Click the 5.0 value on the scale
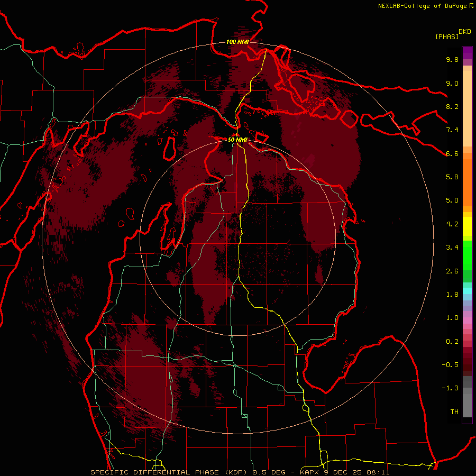Screen dimensions: 476x476 pyautogui.click(x=452, y=200)
